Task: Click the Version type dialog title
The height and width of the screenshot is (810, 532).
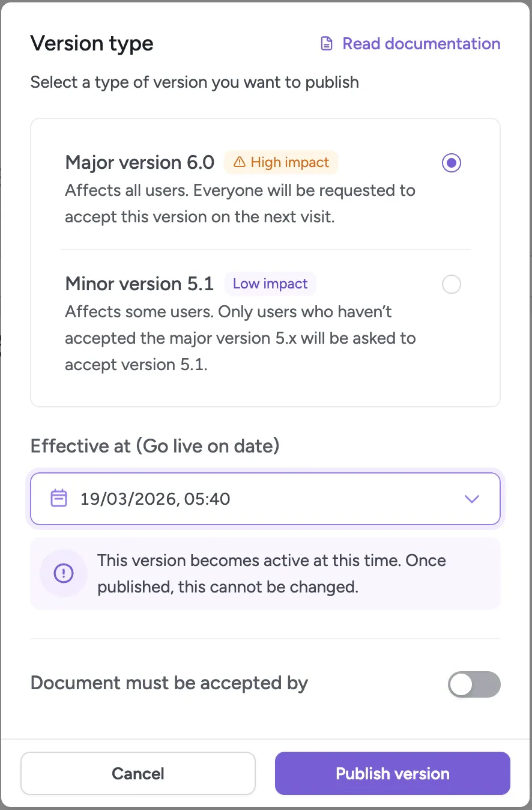Action: pyautogui.click(x=92, y=43)
